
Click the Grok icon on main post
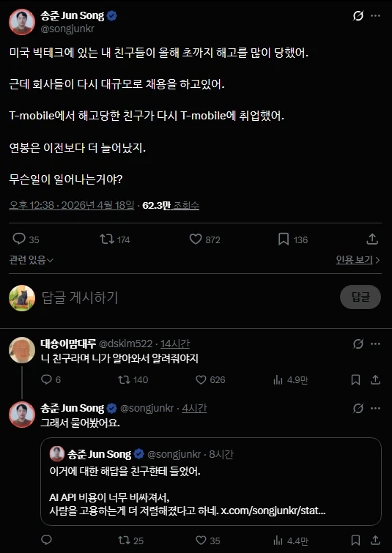(358, 16)
